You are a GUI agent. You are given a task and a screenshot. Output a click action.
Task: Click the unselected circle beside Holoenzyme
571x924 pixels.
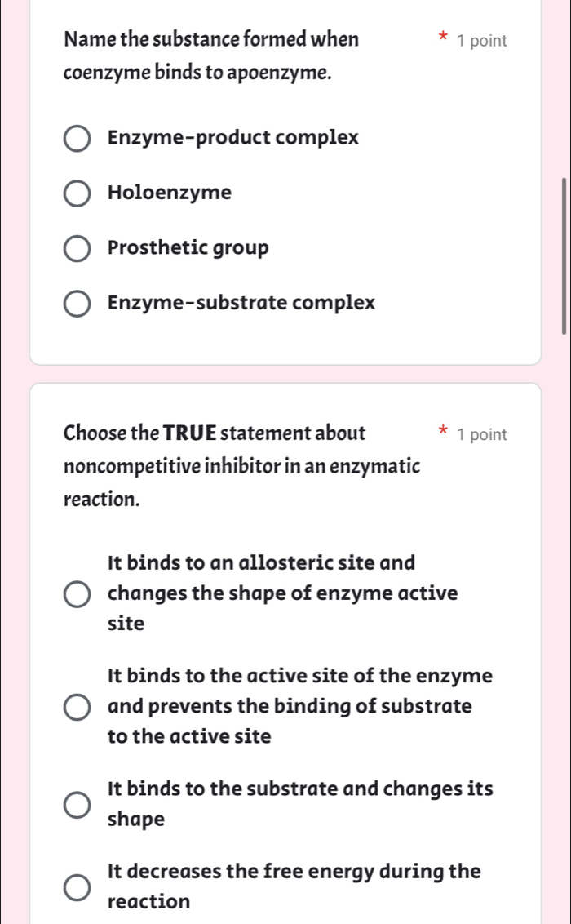[77, 193]
